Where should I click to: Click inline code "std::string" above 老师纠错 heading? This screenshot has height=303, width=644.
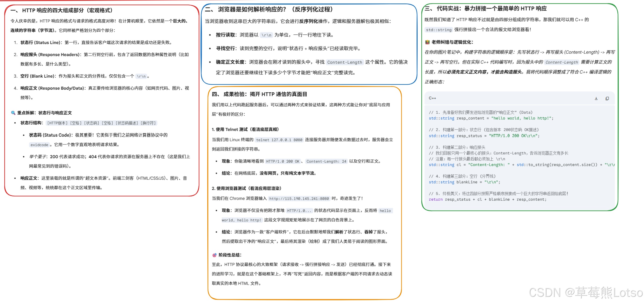coord(439,30)
